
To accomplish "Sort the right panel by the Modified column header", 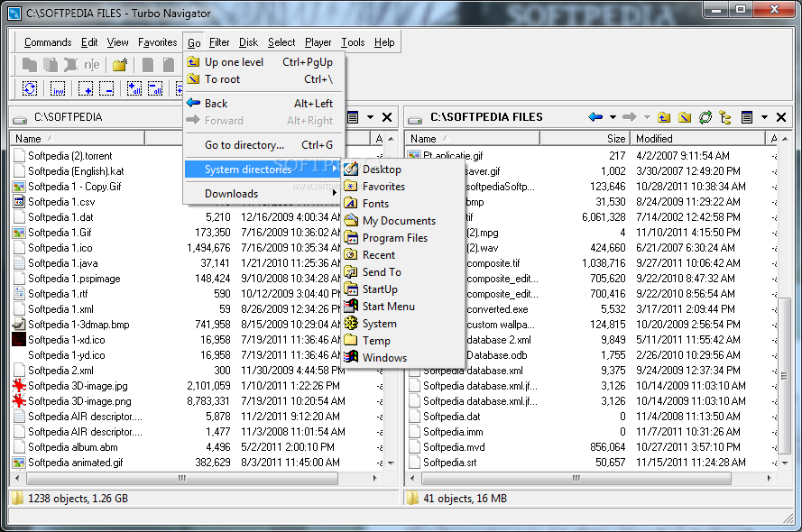I will pyautogui.click(x=697, y=139).
